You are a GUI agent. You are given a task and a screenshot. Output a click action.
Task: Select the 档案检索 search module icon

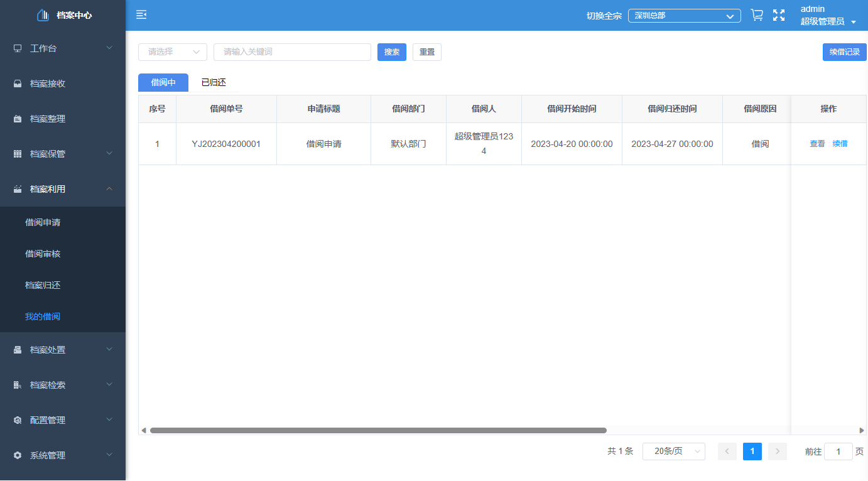pos(18,384)
